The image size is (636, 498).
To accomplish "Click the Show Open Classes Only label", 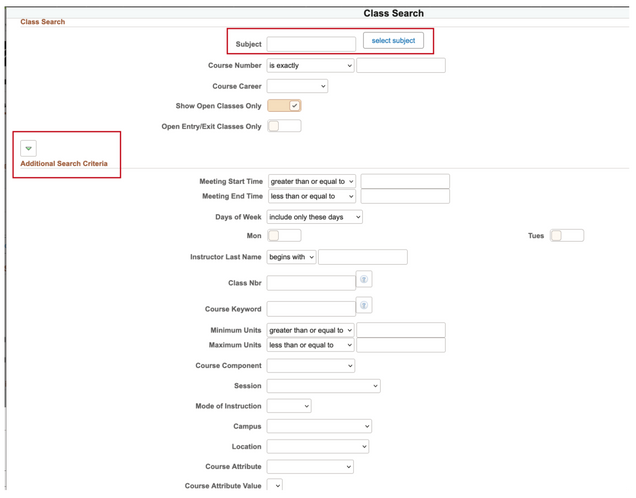I will (x=218, y=106).
